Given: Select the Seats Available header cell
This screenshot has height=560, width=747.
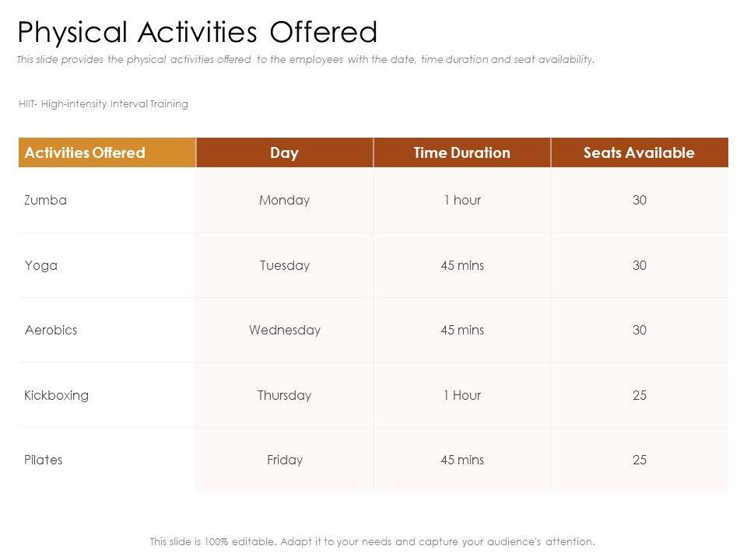Looking at the screenshot, I should pos(639,152).
